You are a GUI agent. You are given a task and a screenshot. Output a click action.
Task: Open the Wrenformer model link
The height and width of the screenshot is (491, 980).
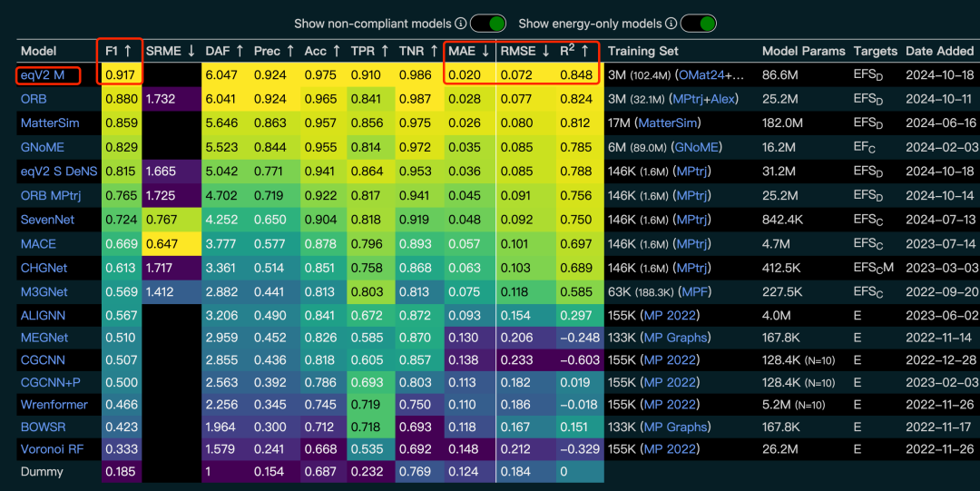(x=54, y=404)
